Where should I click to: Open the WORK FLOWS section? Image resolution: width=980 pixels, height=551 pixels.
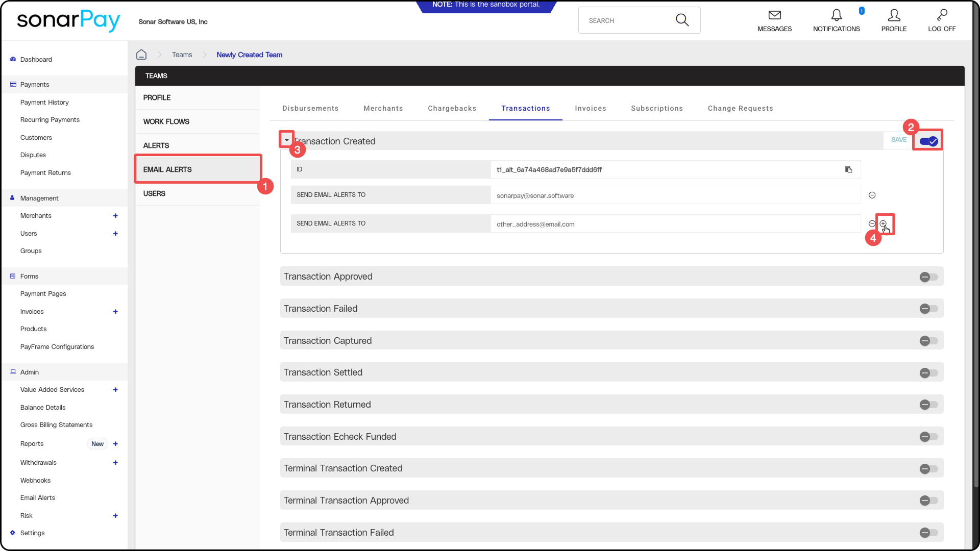[x=198, y=121]
